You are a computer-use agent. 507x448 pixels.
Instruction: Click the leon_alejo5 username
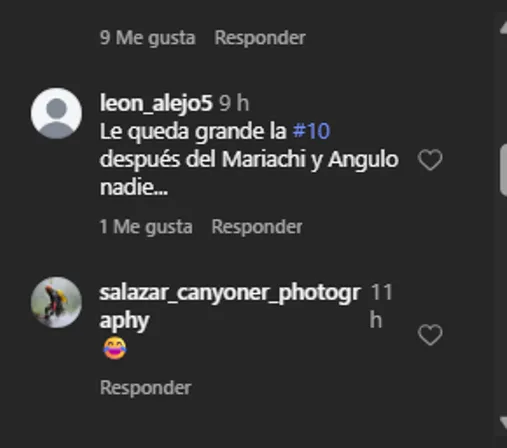(156, 103)
